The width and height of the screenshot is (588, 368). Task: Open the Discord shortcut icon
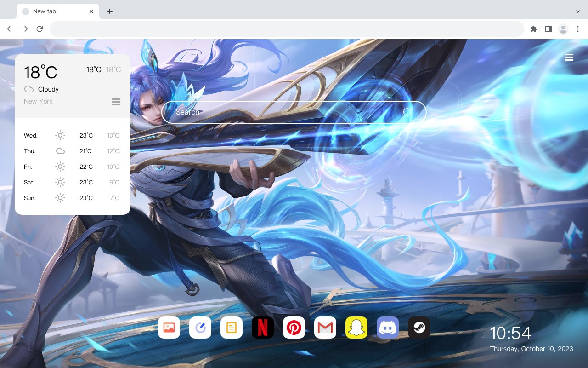[388, 328]
